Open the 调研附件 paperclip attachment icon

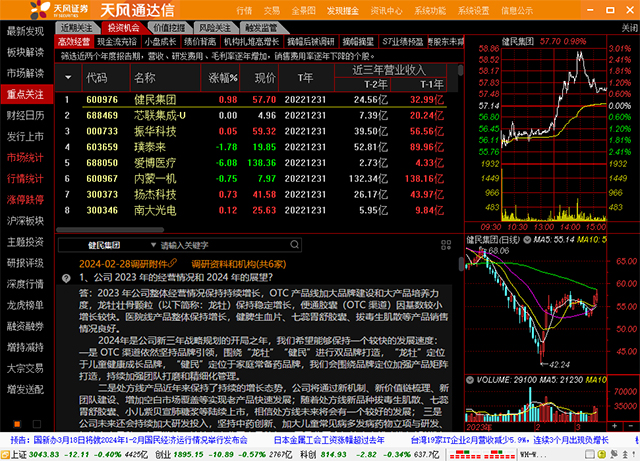click(x=173, y=263)
